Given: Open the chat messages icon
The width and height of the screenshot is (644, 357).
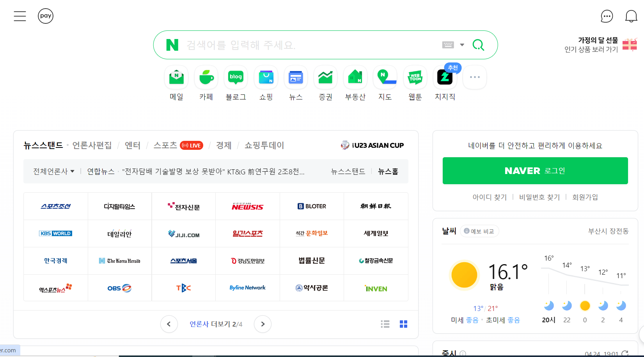Looking at the screenshot, I should pyautogui.click(x=607, y=16).
